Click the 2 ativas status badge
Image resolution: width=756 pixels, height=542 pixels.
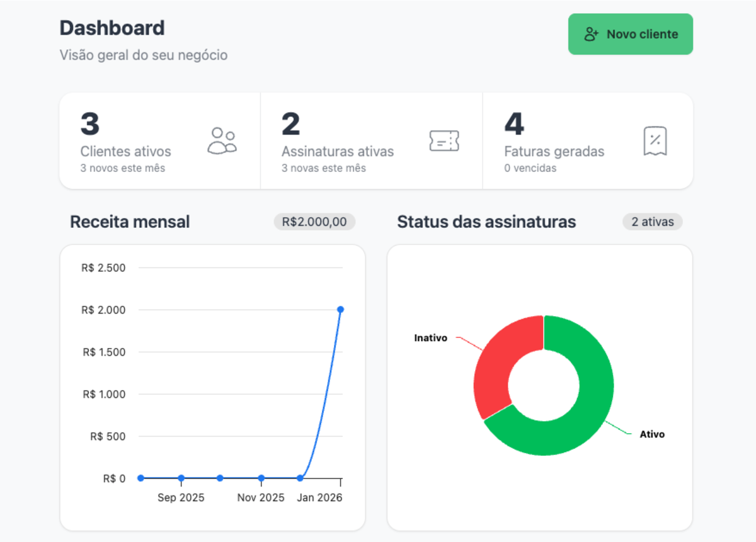(652, 222)
